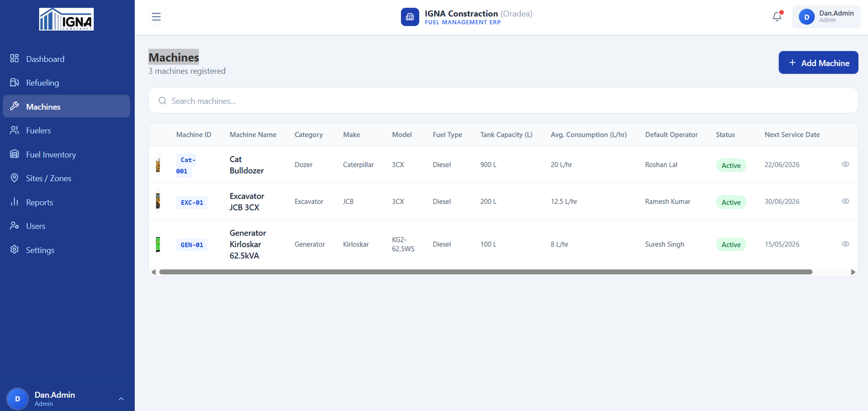
Task: Click the Cat Bulldozer thumbnail image
Action: 158,164
